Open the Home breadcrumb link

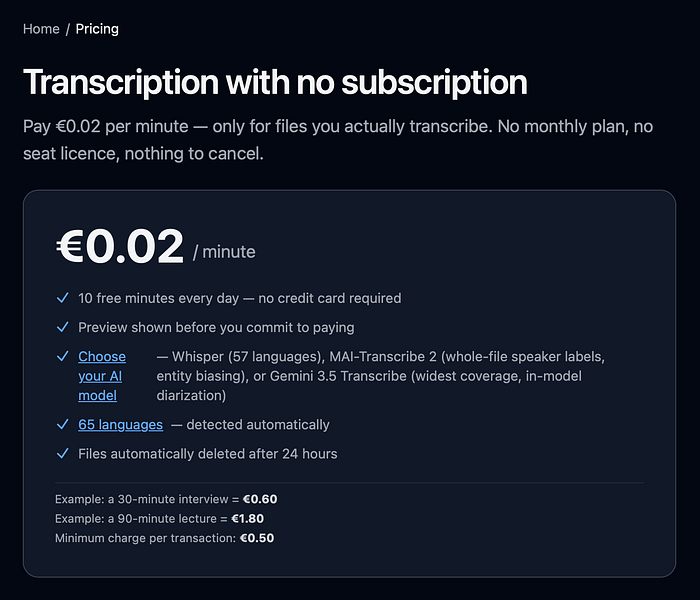[x=41, y=29]
